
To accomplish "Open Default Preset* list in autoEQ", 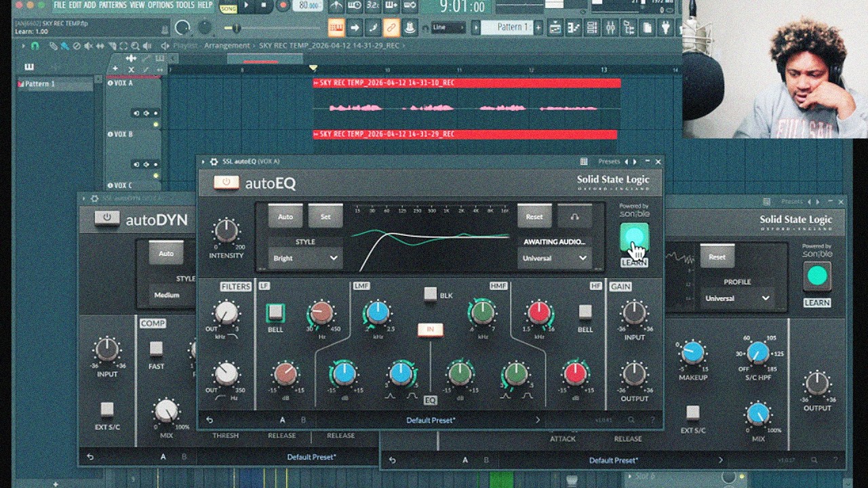I will [431, 420].
